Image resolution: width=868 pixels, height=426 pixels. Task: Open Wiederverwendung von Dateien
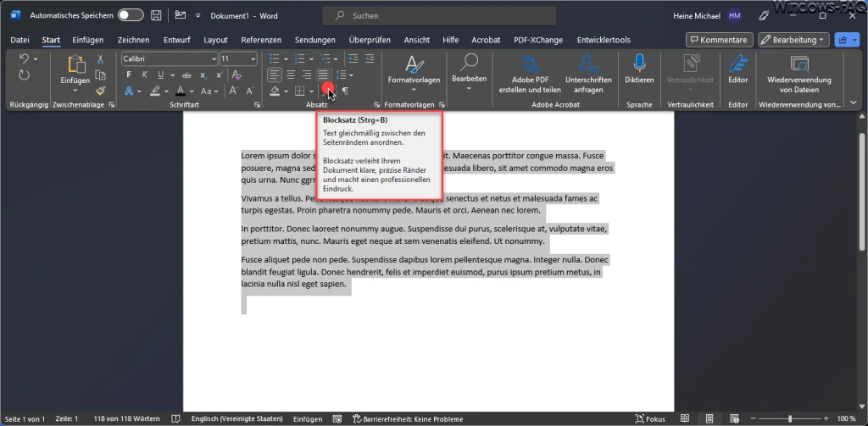798,73
